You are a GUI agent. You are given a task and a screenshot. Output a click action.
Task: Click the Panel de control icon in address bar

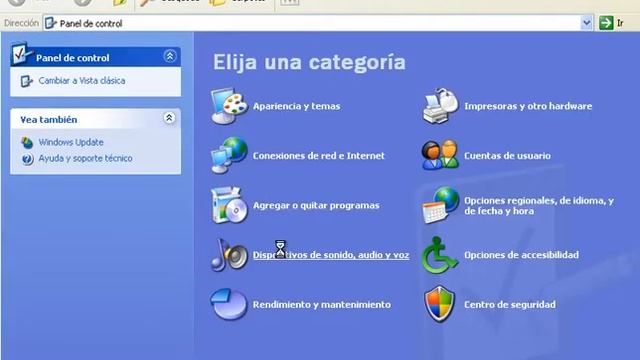point(50,23)
